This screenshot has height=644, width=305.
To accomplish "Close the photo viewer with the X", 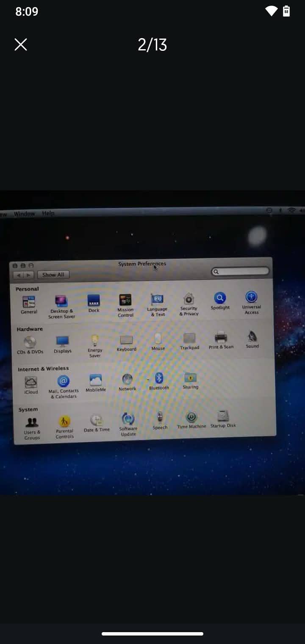I will (21, 44).
